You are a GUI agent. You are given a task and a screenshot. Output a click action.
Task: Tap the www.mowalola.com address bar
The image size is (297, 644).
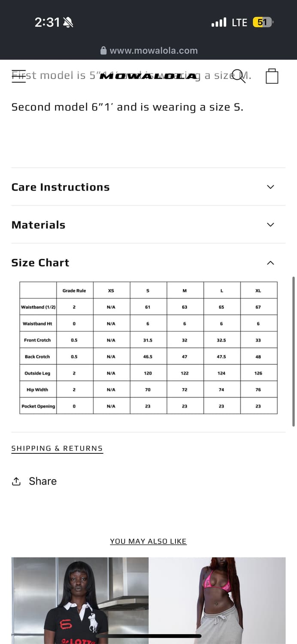point(148,51)
